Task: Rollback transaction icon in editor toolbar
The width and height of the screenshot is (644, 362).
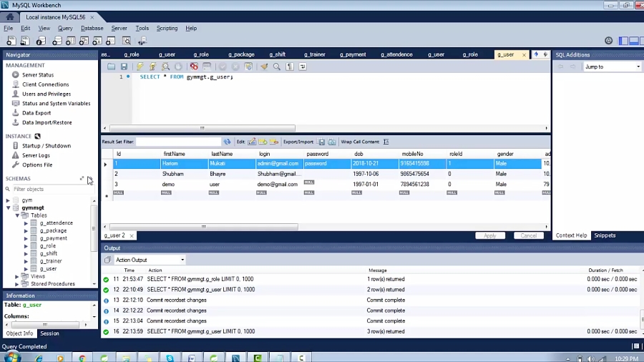Action: coord(235,67)
